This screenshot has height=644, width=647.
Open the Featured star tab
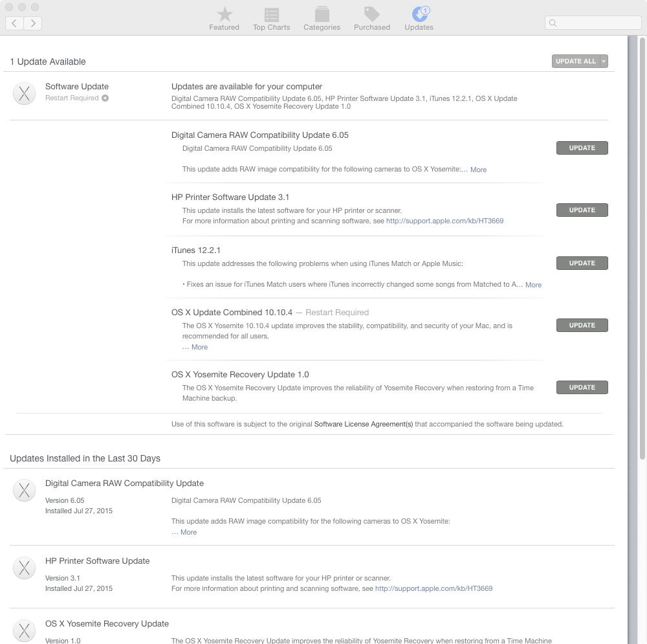(x=224, y=19)
